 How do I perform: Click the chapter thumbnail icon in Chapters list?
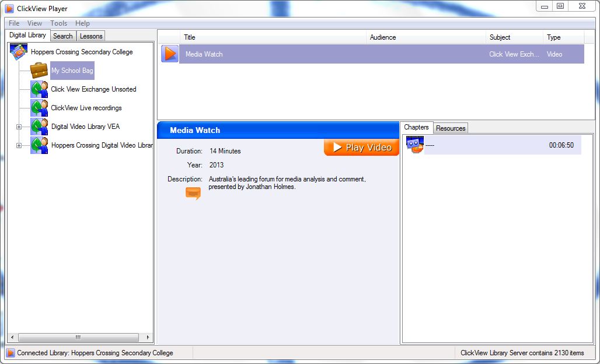click(x=415, y=145)
